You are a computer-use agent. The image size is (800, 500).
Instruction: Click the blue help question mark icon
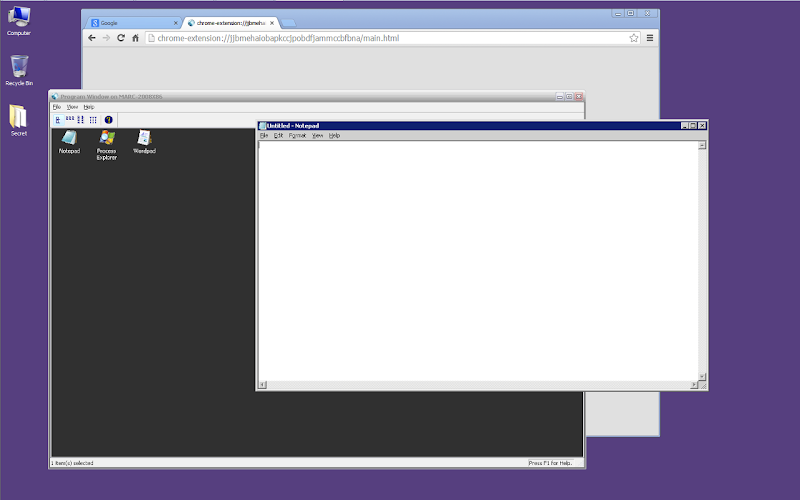109,120
